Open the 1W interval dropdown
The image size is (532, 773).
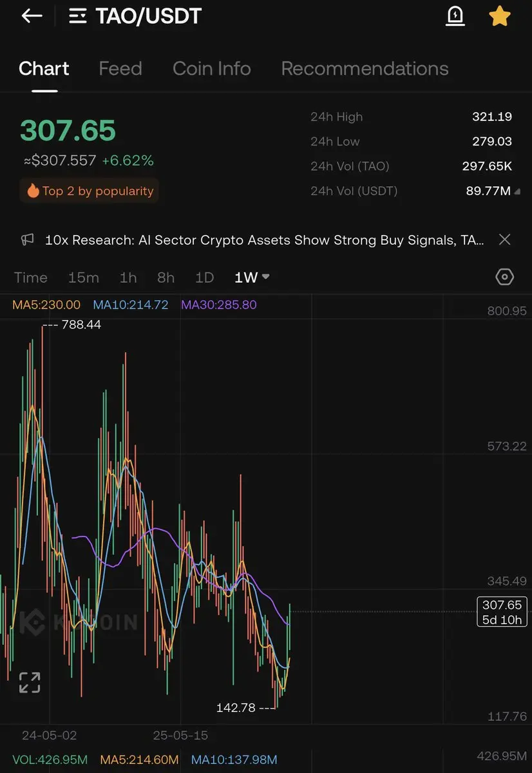click(252, 278)
